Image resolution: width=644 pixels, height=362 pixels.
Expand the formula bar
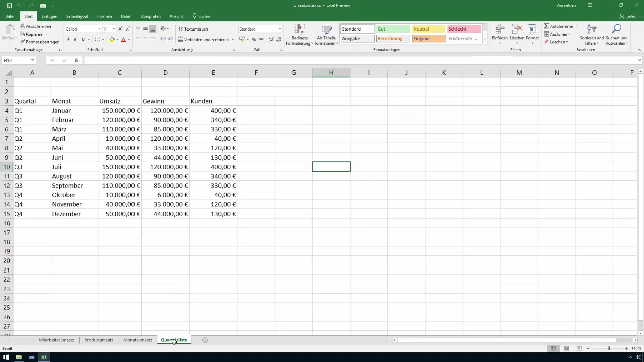(x=639, y=60)
